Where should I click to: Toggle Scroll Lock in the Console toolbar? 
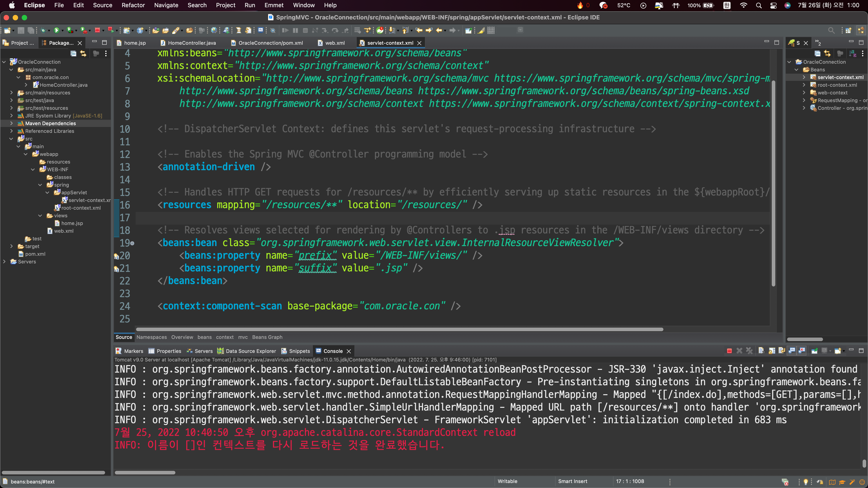coord(772,351)
